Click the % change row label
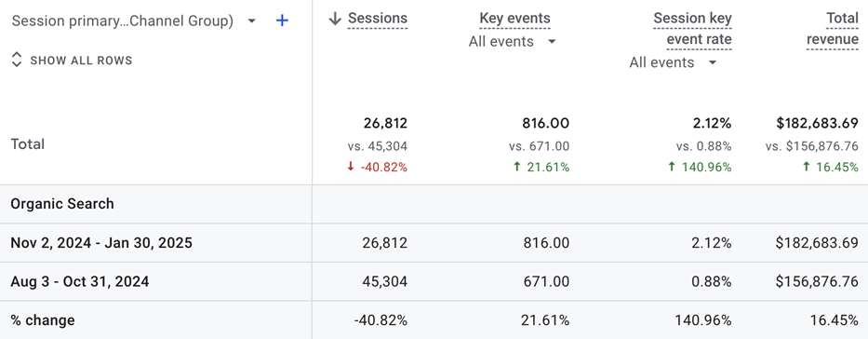 (x=43, y=320)
